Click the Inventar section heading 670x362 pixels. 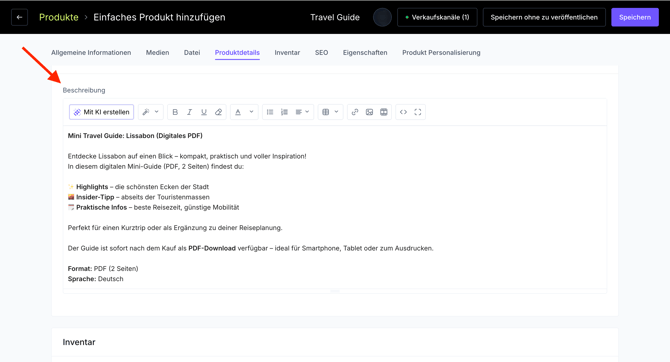[79, 342]
